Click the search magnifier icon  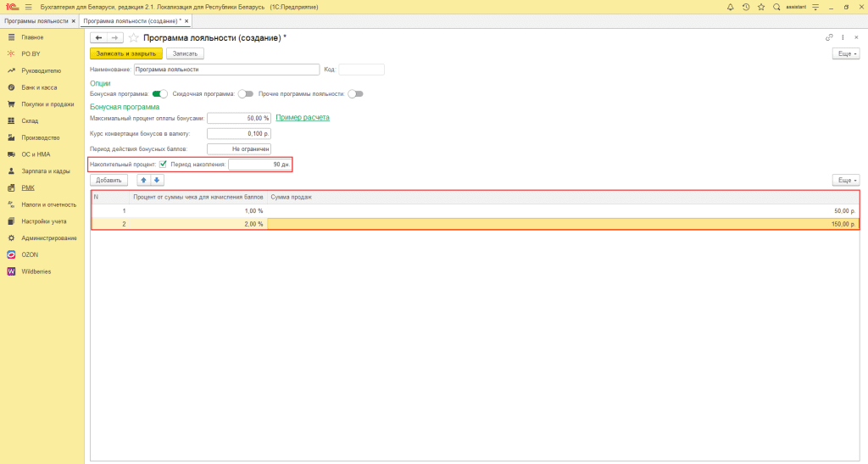[x=776, y=7]
